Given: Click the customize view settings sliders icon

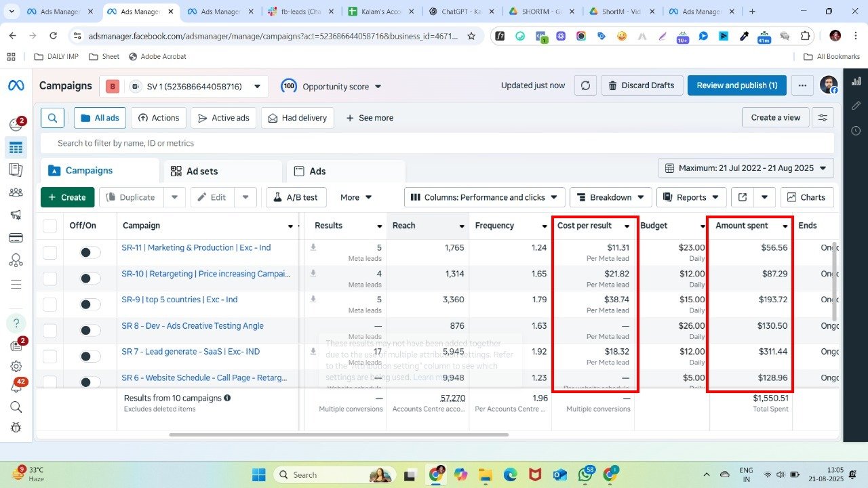Looking at the screenshot, I should pos(823,118).
